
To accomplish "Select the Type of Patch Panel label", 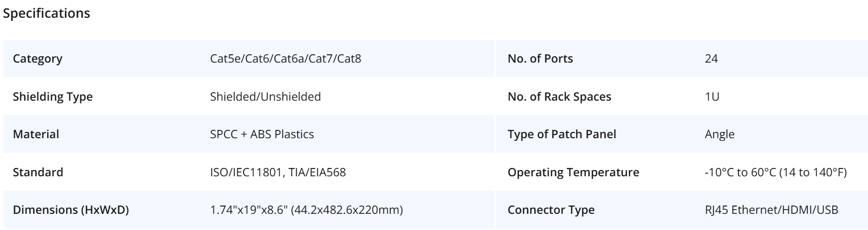I will click(562, 134).
